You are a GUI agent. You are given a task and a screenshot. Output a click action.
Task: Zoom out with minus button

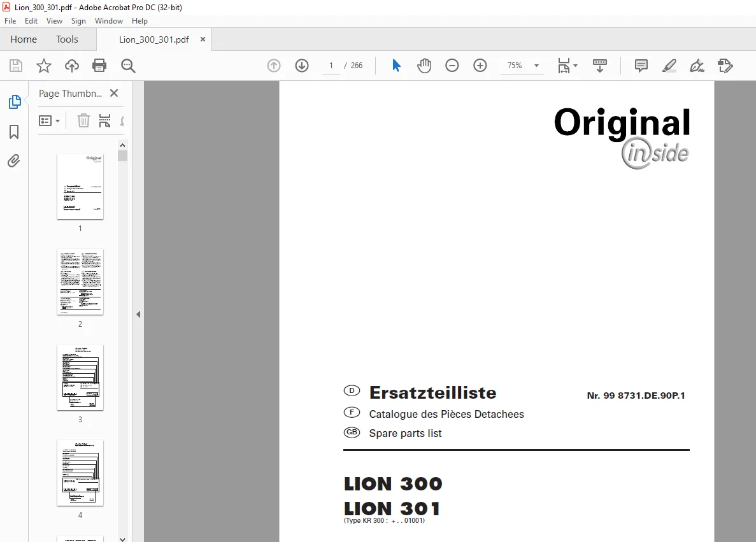coord(452,66)
